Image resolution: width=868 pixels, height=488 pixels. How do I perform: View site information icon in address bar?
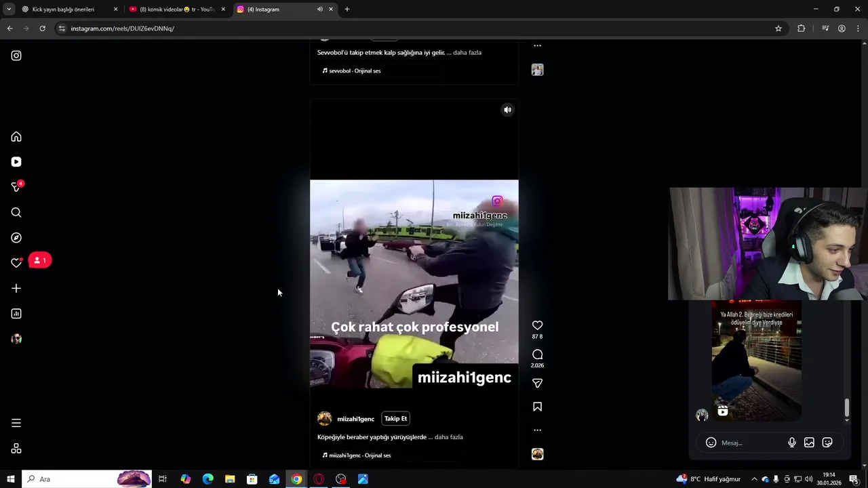point(62,28)
